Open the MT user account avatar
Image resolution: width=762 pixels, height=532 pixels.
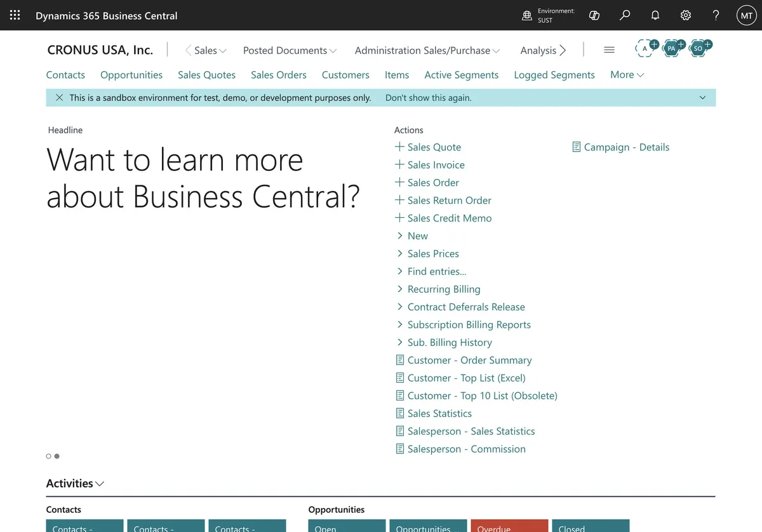tap(746, 15)
